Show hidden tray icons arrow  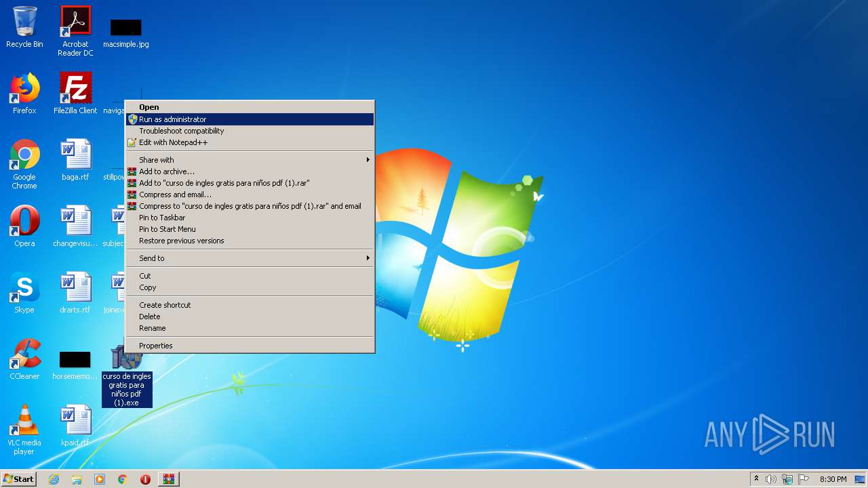click(756, 479)
